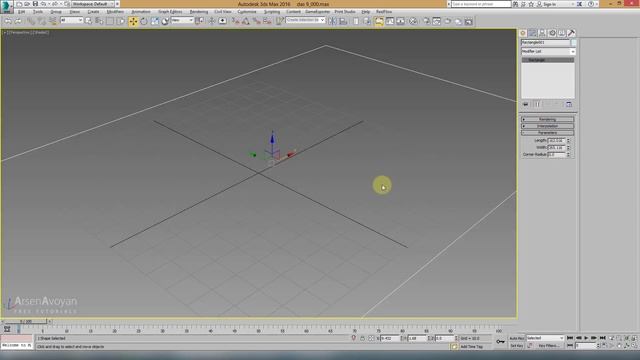640x360 pixels.
Task: Toggle the Auto Key button
Action: click(x=517, y=338)
